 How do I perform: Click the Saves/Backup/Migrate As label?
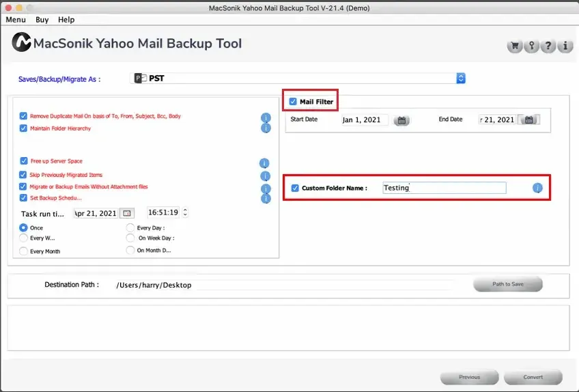pyautogui.click(x=59, y=79)
